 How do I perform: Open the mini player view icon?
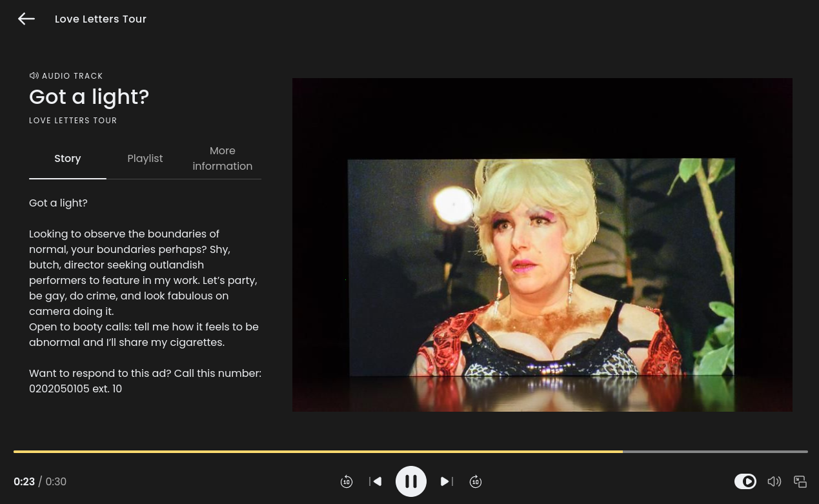[800, 481]
